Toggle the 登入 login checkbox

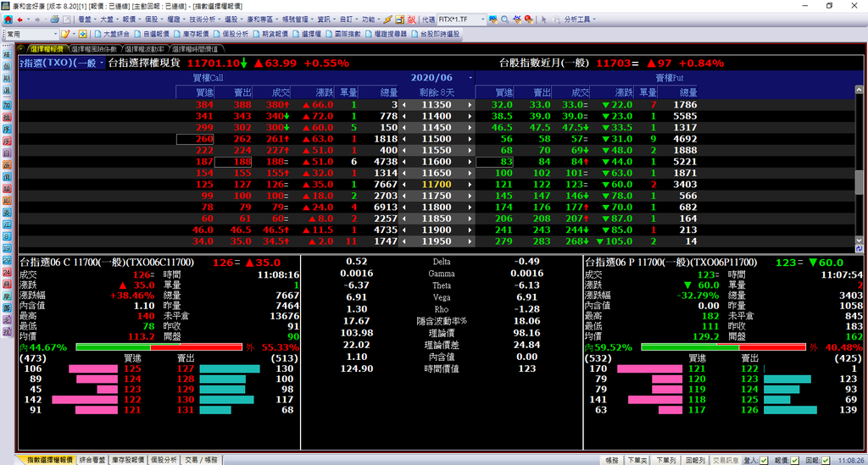[764, 460]
